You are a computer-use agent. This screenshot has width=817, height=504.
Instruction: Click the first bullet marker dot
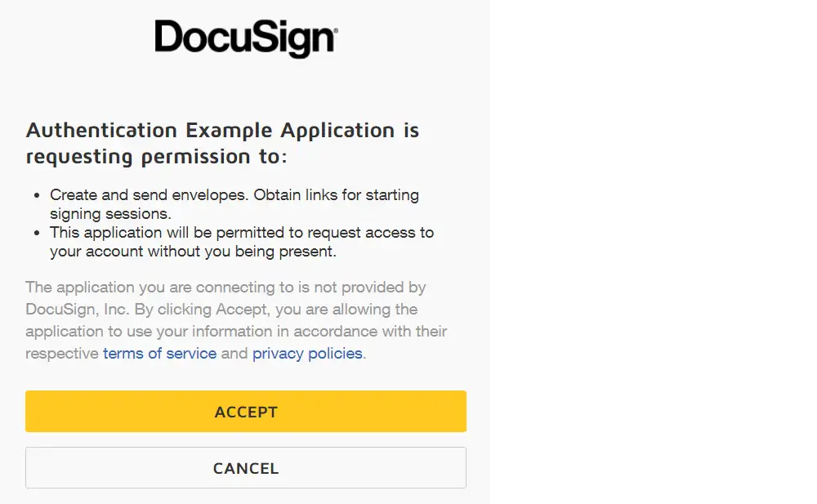pyautogui.click(x=36, y=194)
